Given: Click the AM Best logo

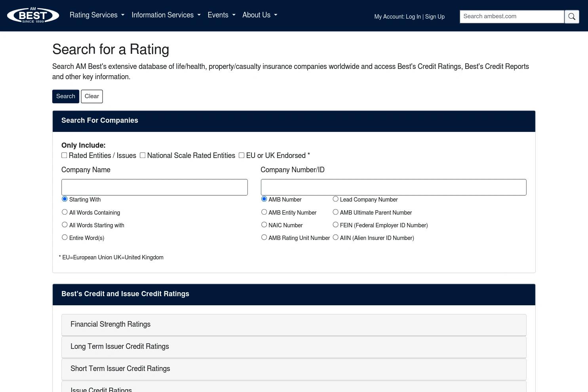Looking at the screenshot, I should coord(33,15).
